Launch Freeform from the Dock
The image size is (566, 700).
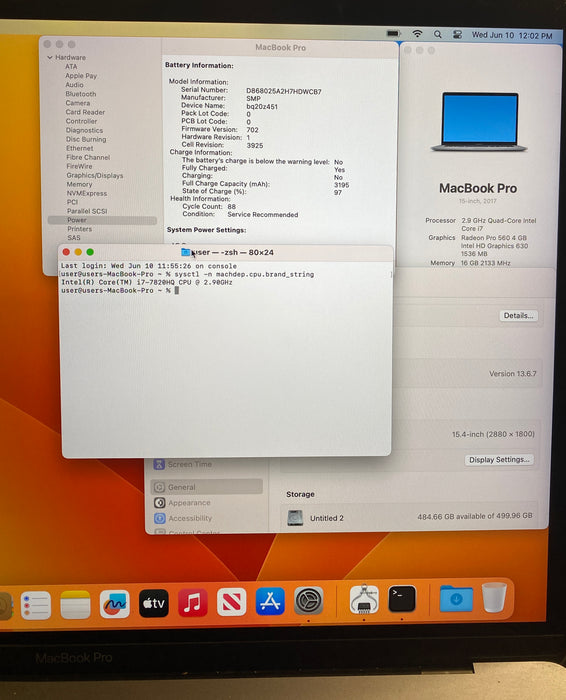pyautogui.click(x=114, y=604)
